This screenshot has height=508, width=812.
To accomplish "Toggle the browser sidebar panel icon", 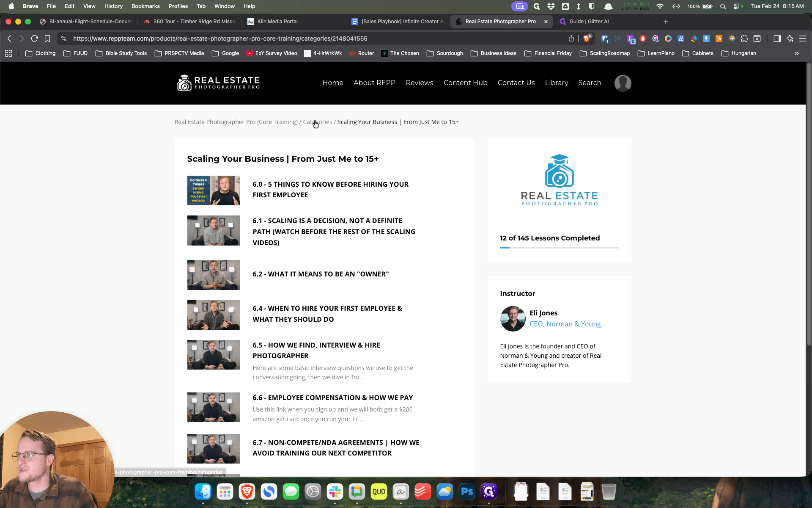I will [x=777, y=39].
